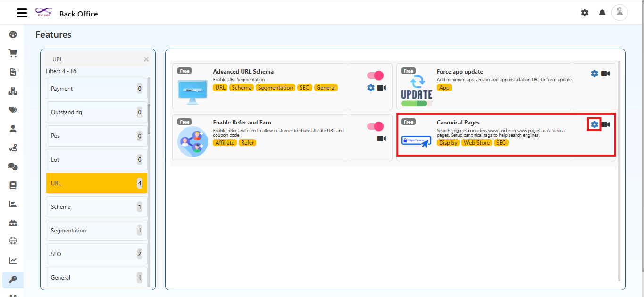Screen dimensions: 644x297
Task: Open the user profile avatar menu
Action: coord(619,13)
